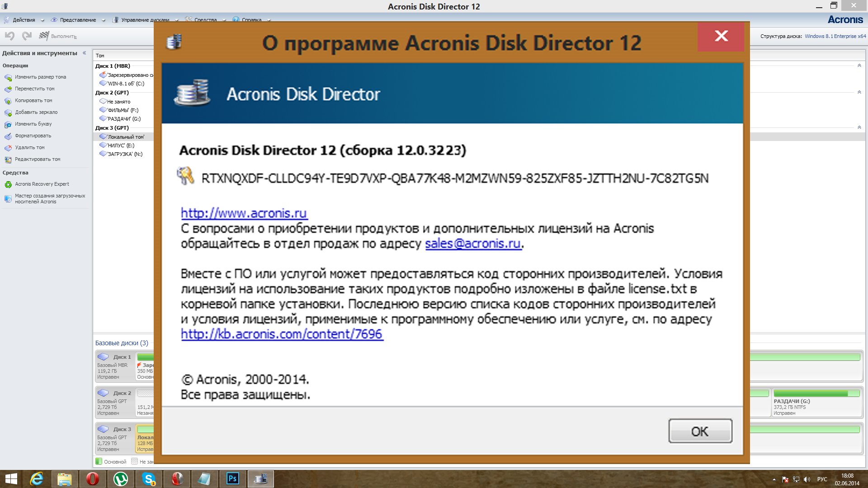Screen dimensions: 868x488
Task: Open the kb.acronis.com/content/7696 link
Action: point(282,334)
